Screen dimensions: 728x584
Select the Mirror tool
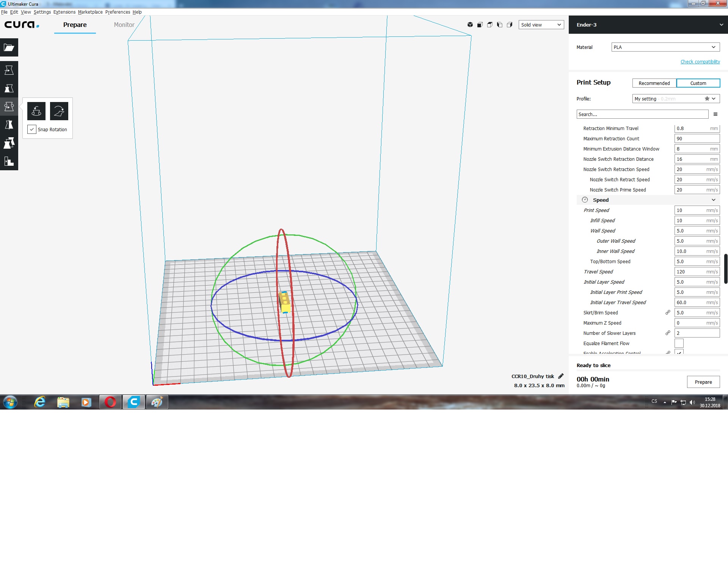pos(9,125)
